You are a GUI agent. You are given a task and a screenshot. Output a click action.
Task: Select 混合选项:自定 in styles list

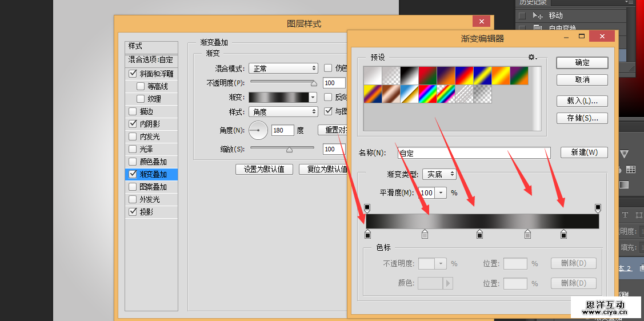point(151,60)
